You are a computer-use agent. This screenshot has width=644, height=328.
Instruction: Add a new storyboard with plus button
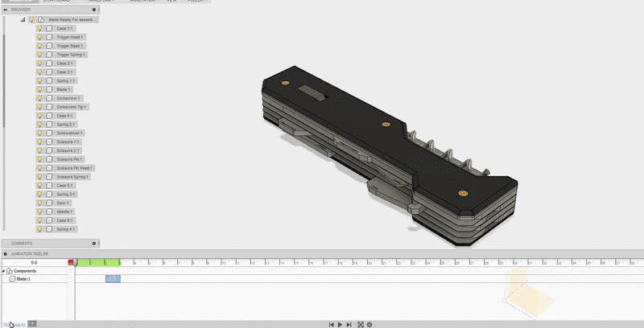[x=32, y=324]
